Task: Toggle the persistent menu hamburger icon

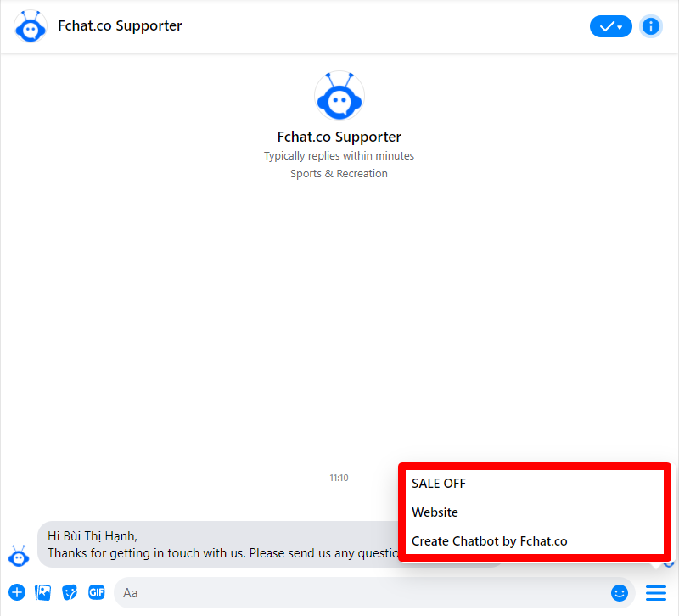Action: coord(655,592)
